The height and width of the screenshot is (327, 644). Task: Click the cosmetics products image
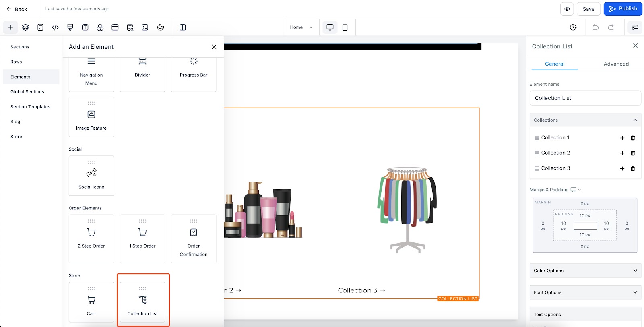point(263,210)
